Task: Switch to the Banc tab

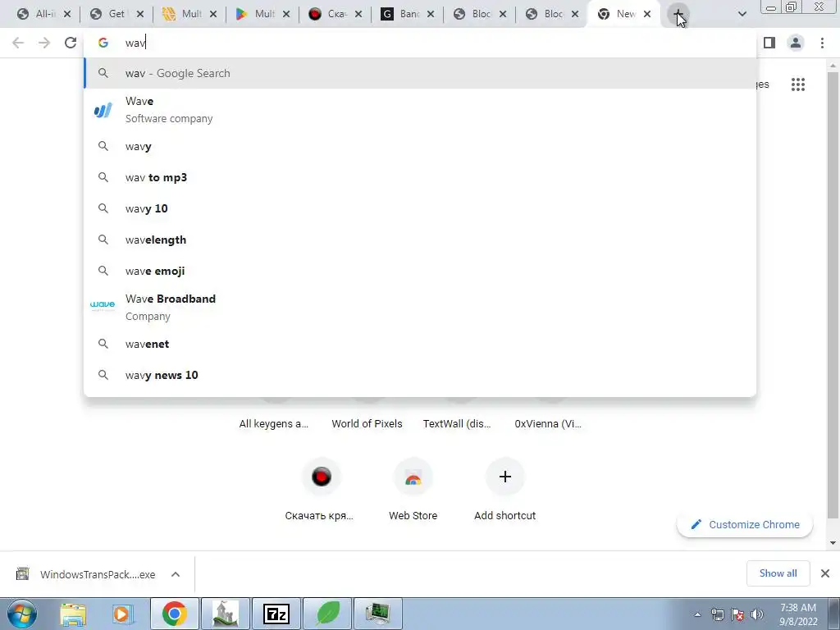Action: tap(409, 15)
